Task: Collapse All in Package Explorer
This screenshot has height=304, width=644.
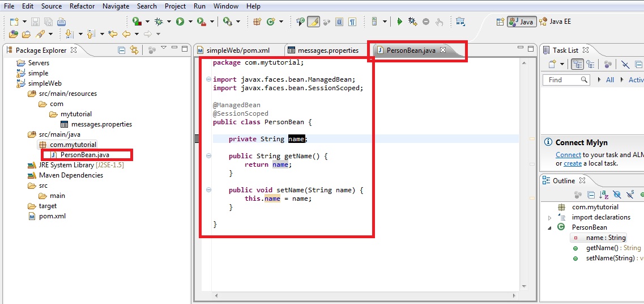Action: click(122, 50)
